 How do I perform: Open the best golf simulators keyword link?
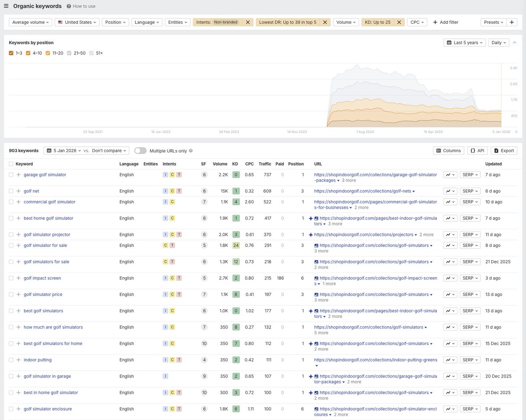tap(43, 311)
